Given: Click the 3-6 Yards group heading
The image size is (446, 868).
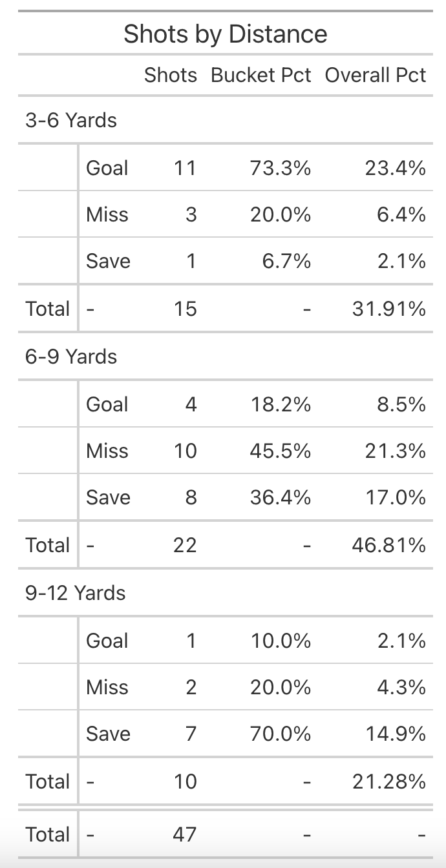Looking at the screenshot, I should tap(71, 120).
